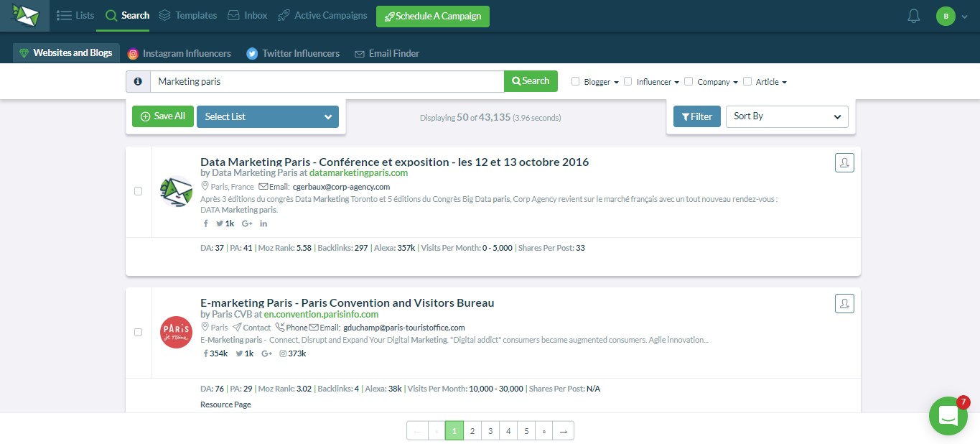Open the Search navigation item
The image size is (980, 444).
(x=127, y=15)
